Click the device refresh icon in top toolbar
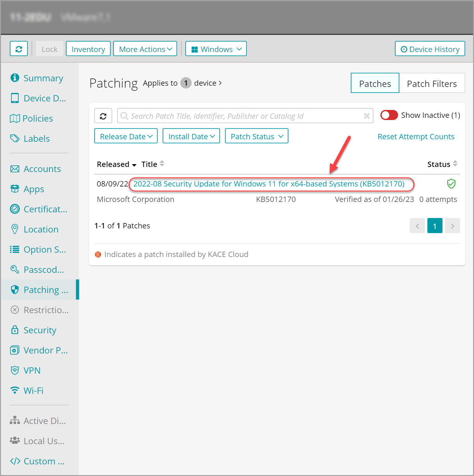The image size is (474, 476). point(19,49)
